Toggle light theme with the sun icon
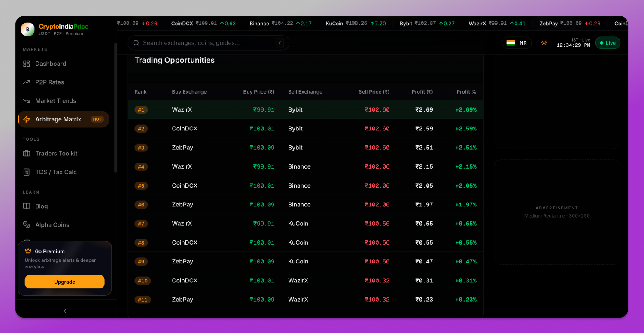 tap(544, 43)
